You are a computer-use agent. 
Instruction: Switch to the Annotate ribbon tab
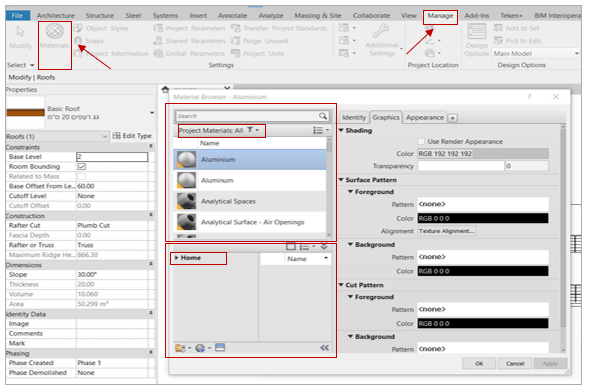(x=233, y=16)
